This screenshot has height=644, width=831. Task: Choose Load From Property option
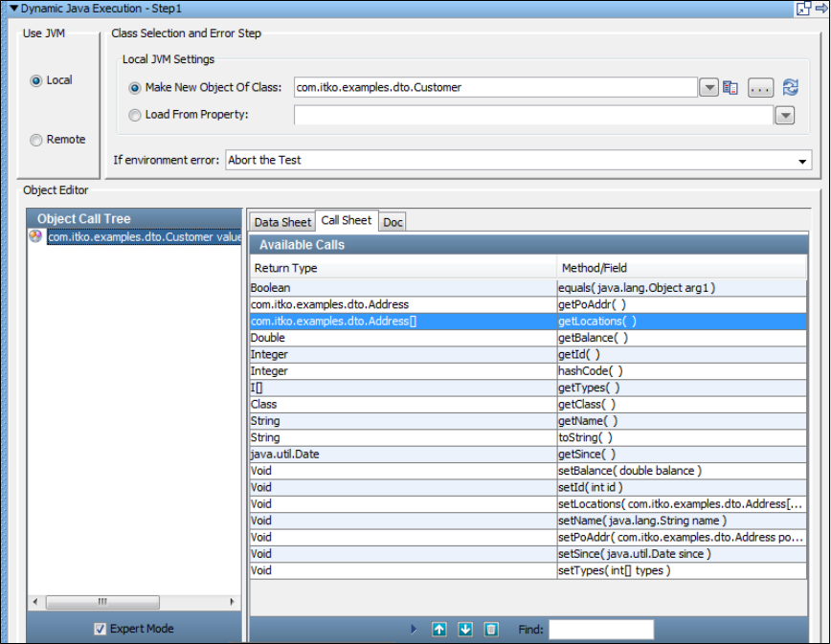pyautogui.click(x=135, y=115)
